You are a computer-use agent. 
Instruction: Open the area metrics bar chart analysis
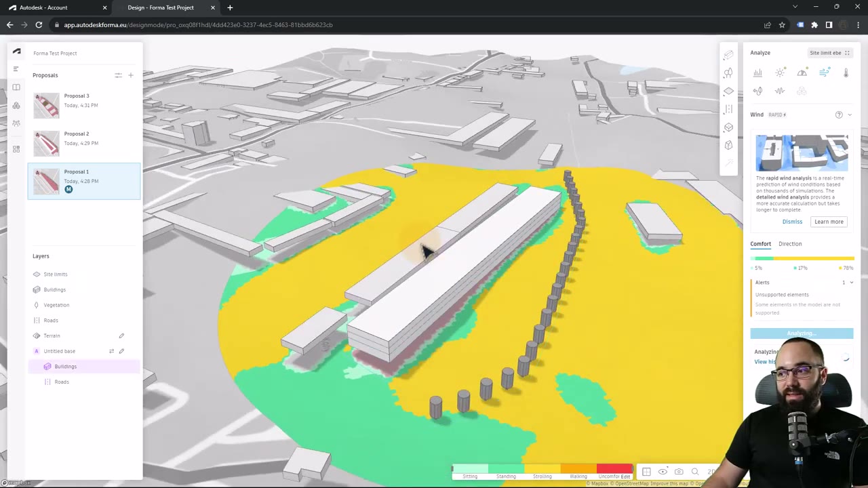pos(757,73)
